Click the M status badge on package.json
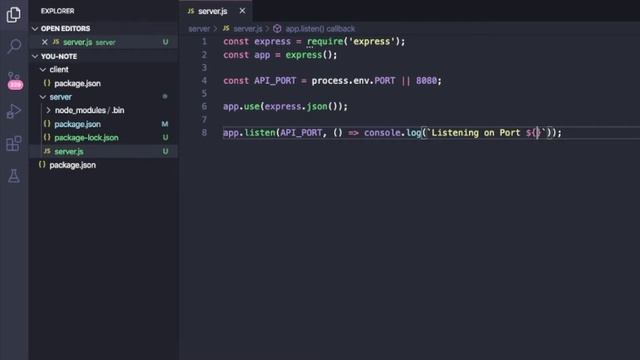Viewport: 640px width, 360px height. (x=165, y=124)
